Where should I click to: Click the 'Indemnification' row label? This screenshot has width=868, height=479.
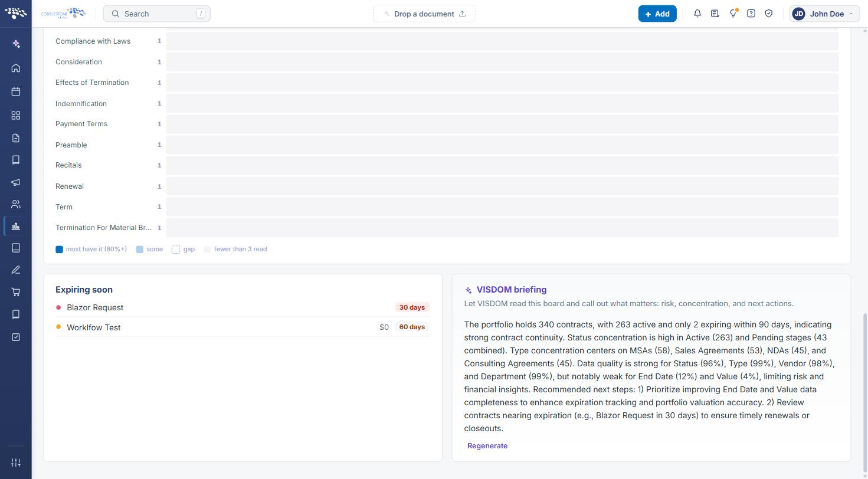click(81, 104)
